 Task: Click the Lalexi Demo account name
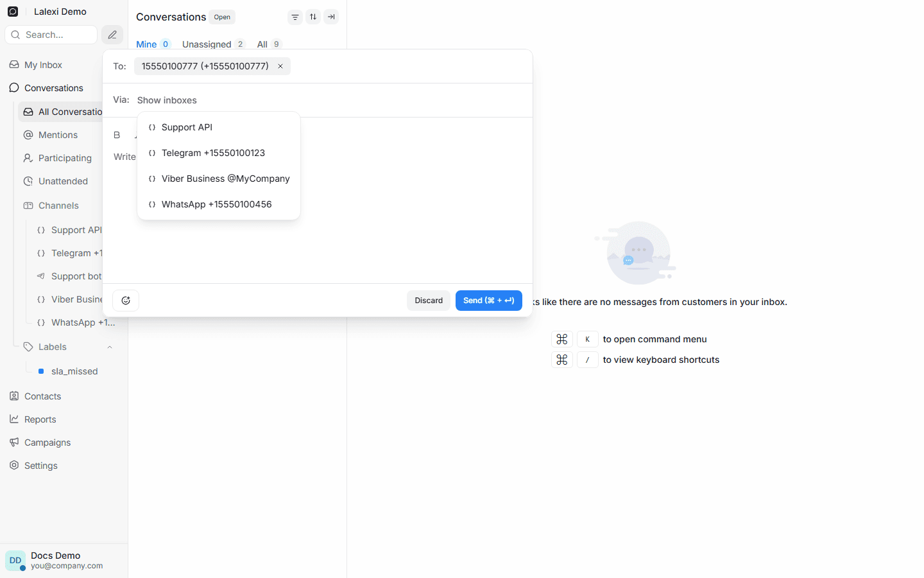(60, 12)
